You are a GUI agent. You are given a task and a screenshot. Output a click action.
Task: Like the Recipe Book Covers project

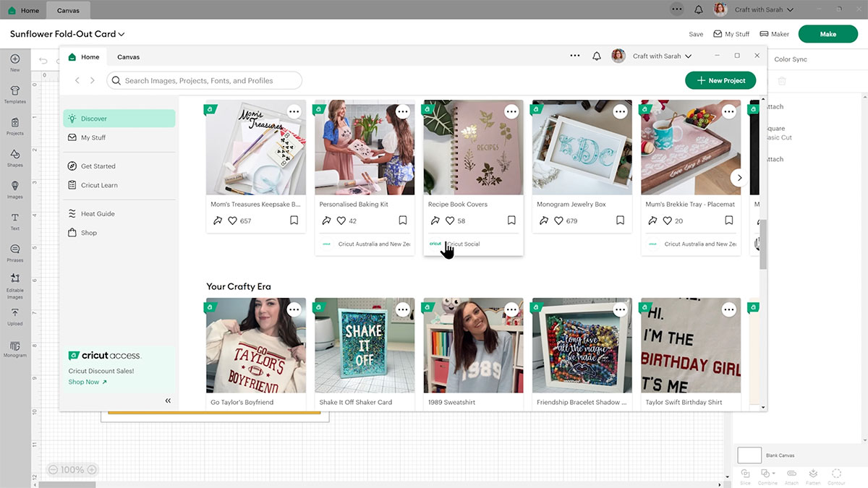click(450, 221)
